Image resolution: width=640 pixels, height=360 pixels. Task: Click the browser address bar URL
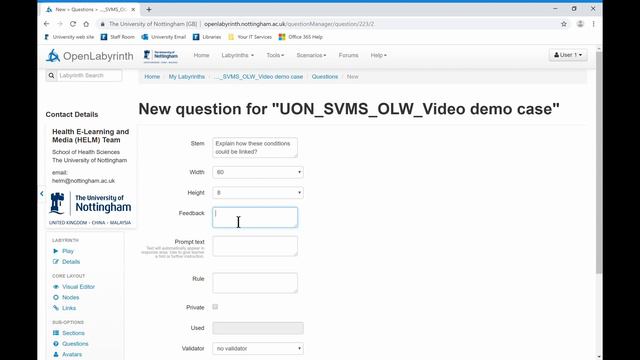[289, 24]
